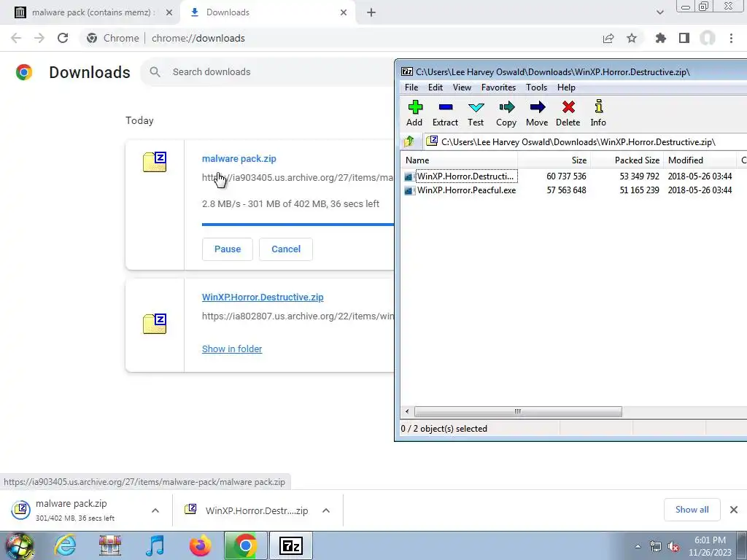Click the music player taskbar icon

[x=155, y=545]
